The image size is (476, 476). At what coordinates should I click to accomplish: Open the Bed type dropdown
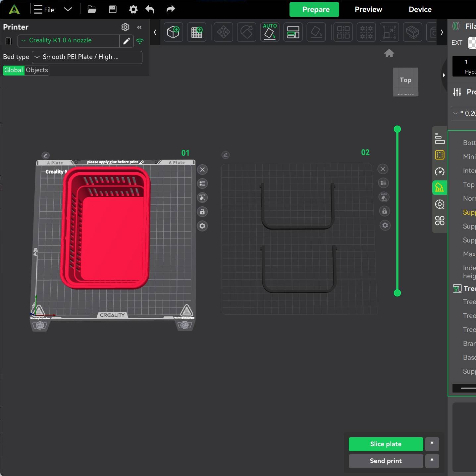87,57
